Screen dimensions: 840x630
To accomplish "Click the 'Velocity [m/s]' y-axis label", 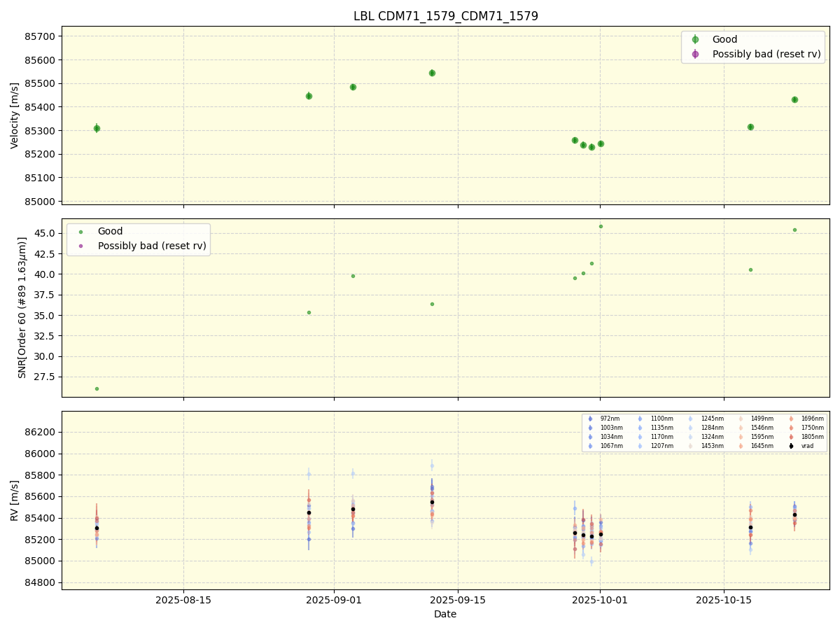I will pos(15,115).
